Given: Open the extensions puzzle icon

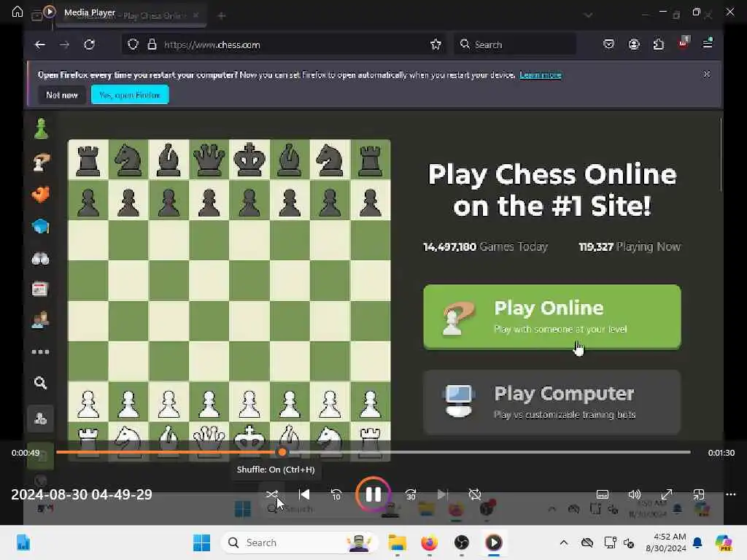Looking at the screenshot, I should point(659,44).
